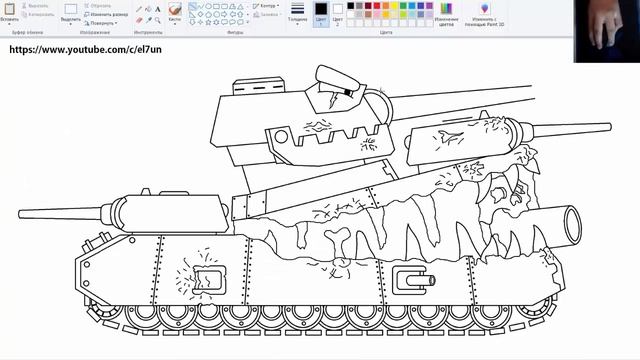Select the Magnifier tool
Viewport: 640px width, 360px height.
click(x=158, y=20)
